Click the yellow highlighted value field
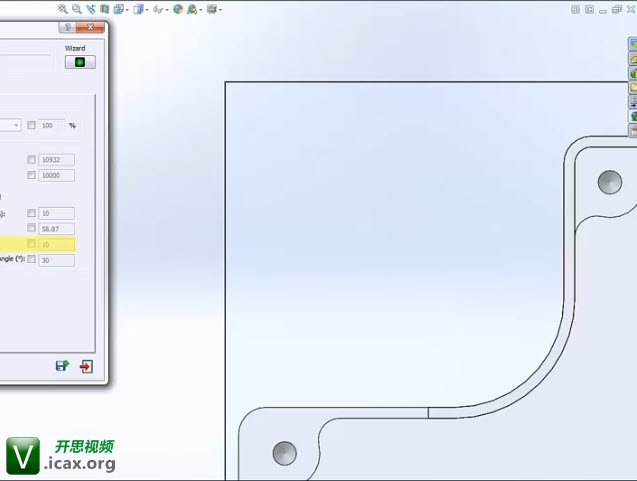This screenshot has width=637, height=481. 56,245
